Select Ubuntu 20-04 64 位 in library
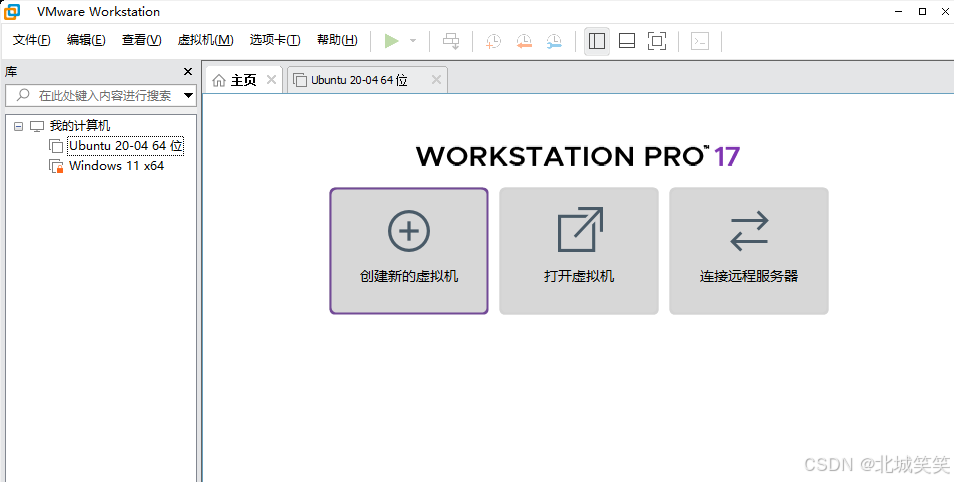The width and height of the screenshot is (954, 482). coord(125,146)
